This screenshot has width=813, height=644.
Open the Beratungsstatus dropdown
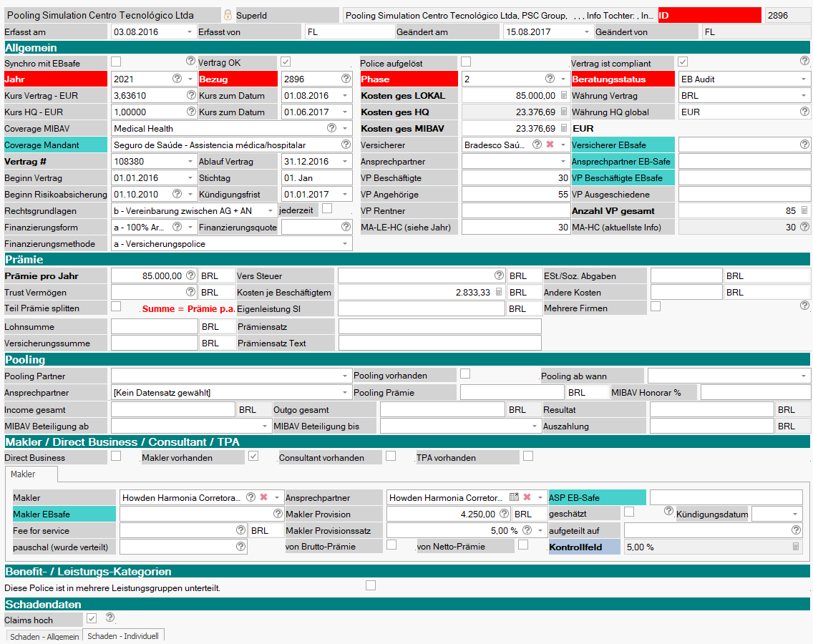pyautogui.click(x=804, y=79)
